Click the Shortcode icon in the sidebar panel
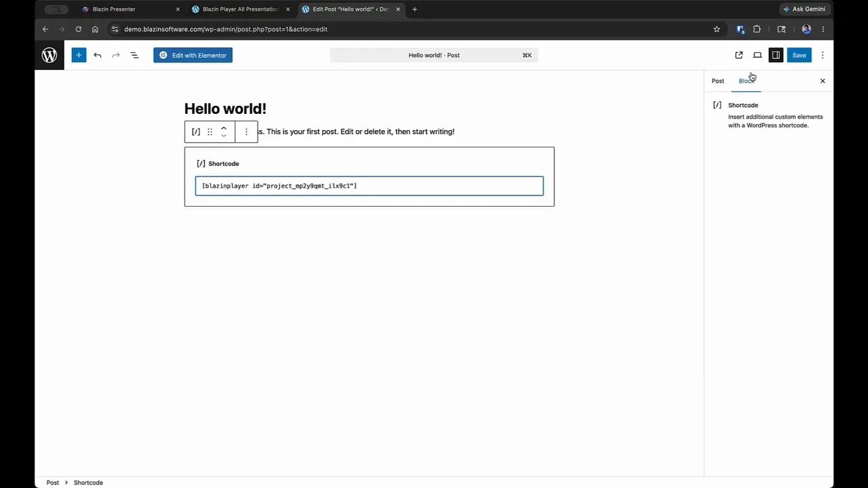868x488 pixels. point(717,105)
